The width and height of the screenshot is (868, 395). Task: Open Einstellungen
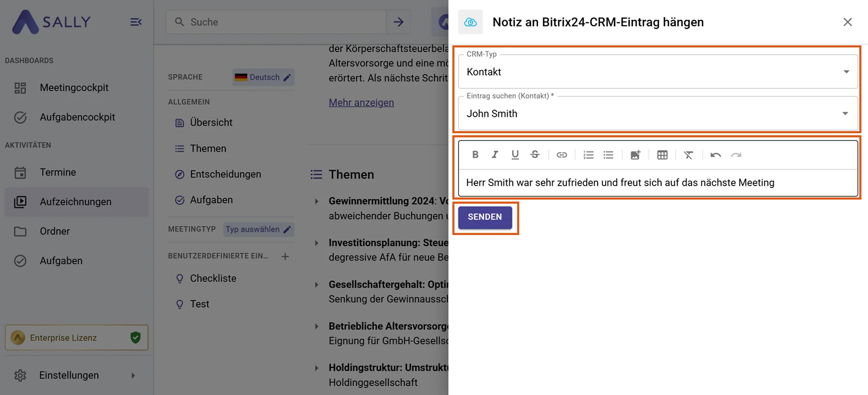pos(77,375)
